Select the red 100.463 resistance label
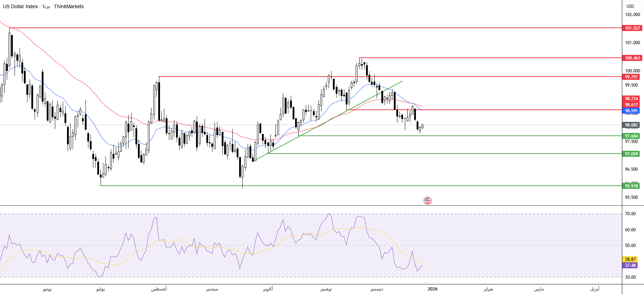Image resolution: width=644 pixels, height=294 pixels. [x=632, y=58]
